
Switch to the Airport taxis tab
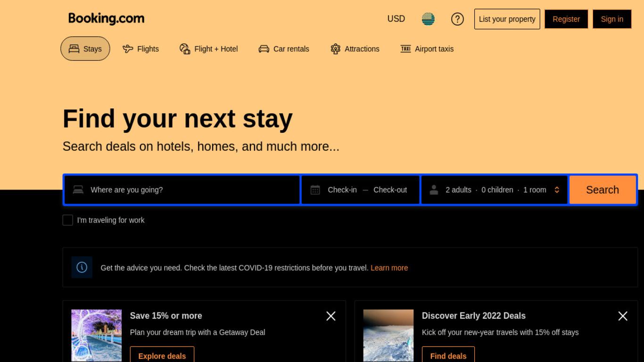[x=427, y=49]
